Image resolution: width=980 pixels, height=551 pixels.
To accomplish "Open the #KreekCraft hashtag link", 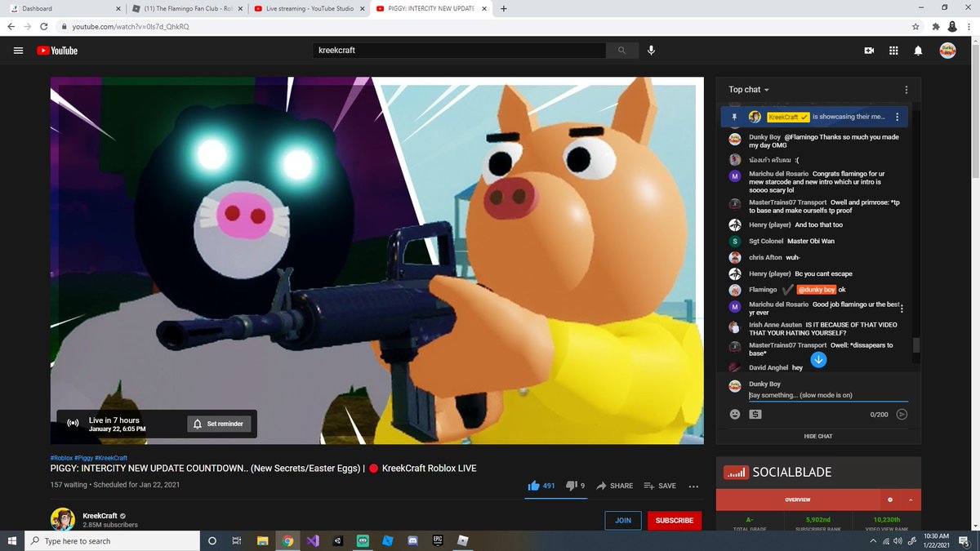I will click(x=111, y=458).
